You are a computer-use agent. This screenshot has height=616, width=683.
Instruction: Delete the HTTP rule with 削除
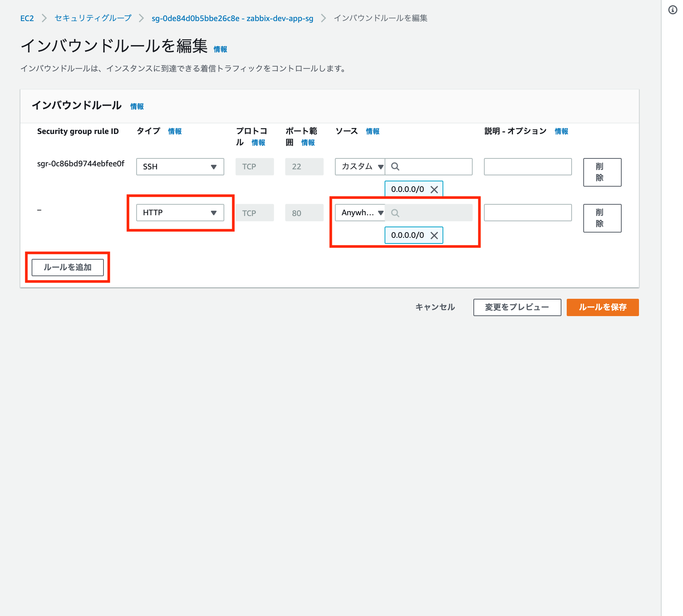tap(602, 218)
